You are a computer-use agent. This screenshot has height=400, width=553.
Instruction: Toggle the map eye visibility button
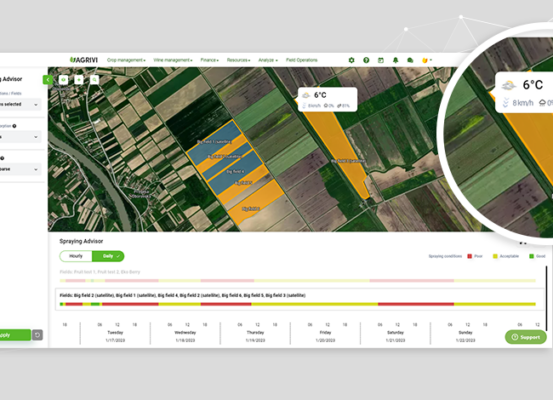point(63,80)
